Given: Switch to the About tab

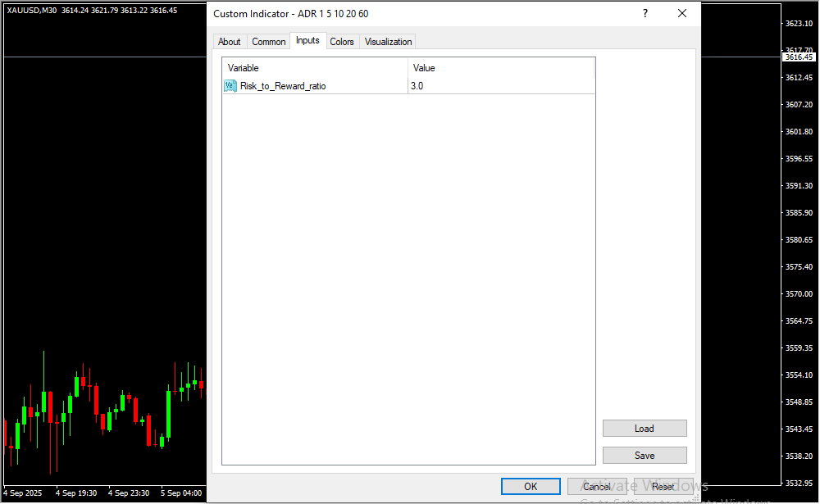Looking at the screenshot, I should 230,42.
